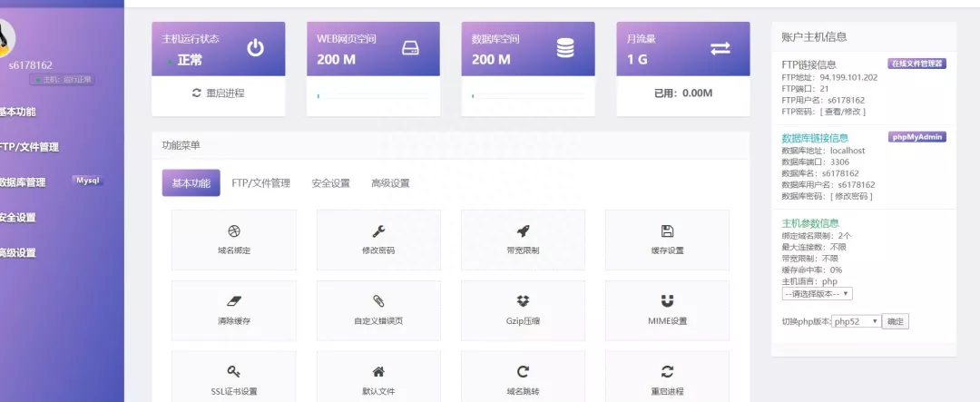Screen dimensions: 980x402
Task: Click the 清除缓存 eraser icon
Action: (x=233, y=301)
